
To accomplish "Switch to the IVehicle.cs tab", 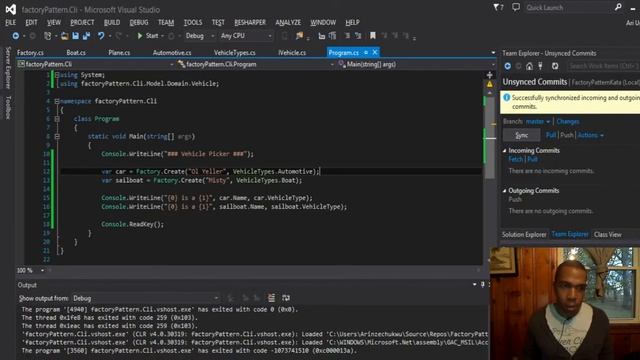I will (x=292, y=53).
